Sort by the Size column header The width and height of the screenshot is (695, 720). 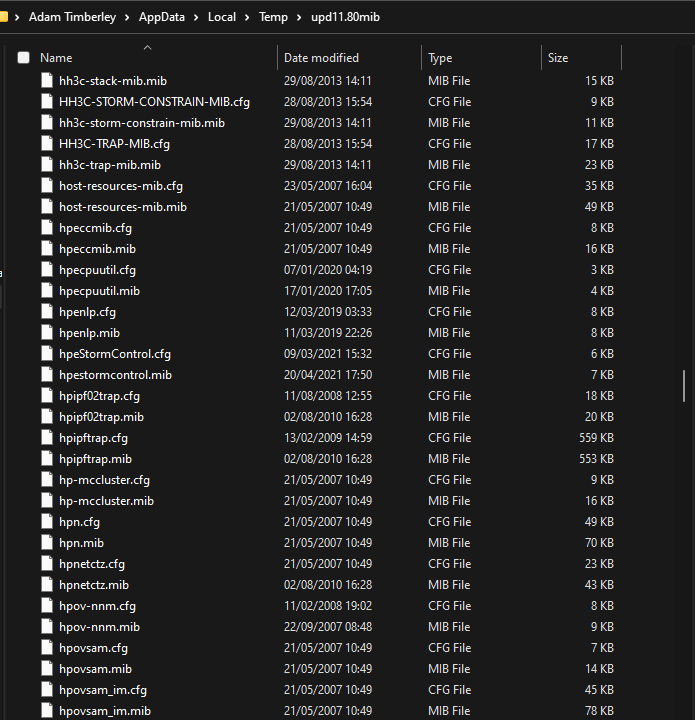click(x=558, y=58)
